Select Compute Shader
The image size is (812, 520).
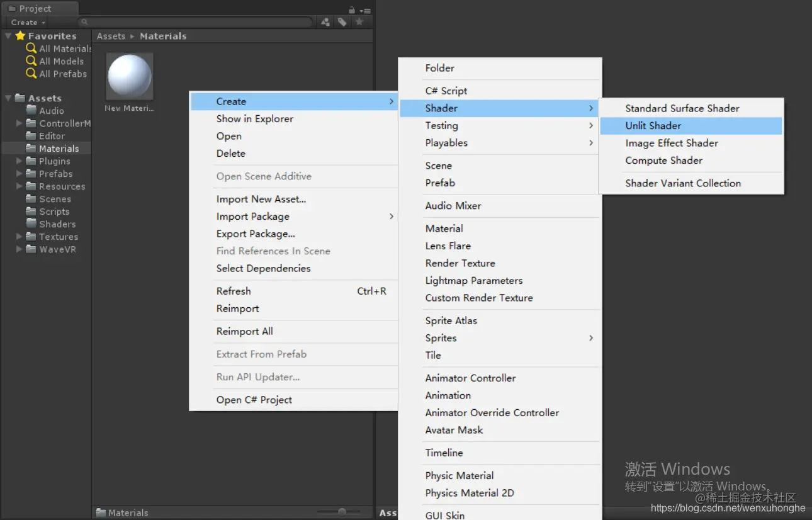point(691,161)
